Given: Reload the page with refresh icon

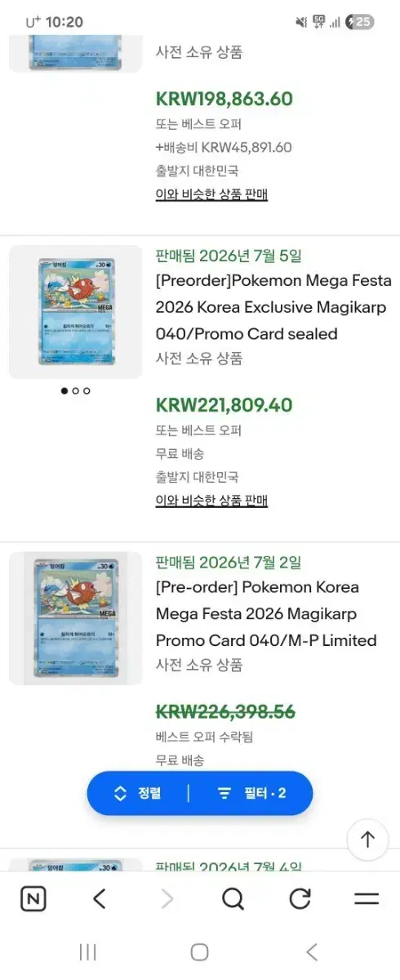Looking at the screenshot, I should click(300, 899).
